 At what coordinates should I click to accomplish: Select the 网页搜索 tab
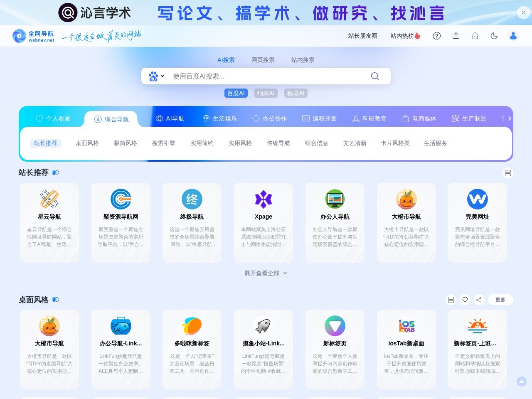[263, 60]
